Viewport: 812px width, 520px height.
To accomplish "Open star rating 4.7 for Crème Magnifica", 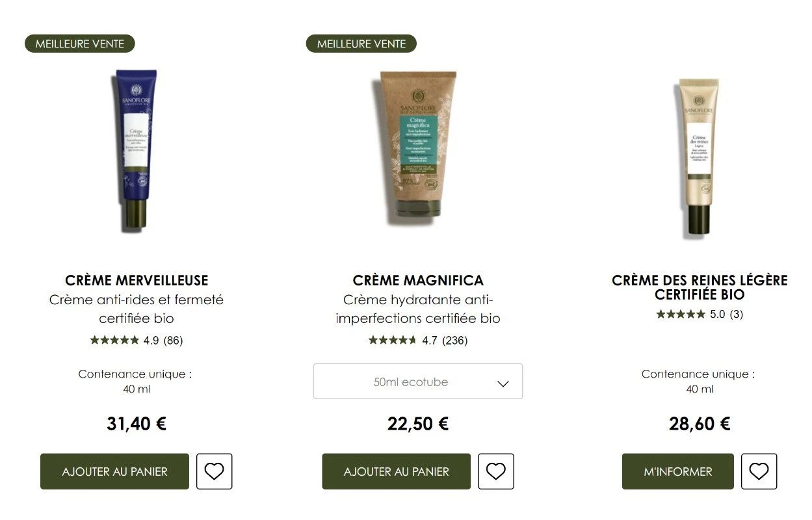I will pos(418,340).
